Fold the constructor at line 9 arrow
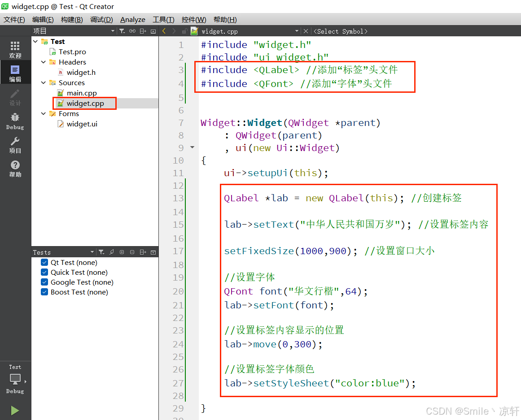 point(192,147)
